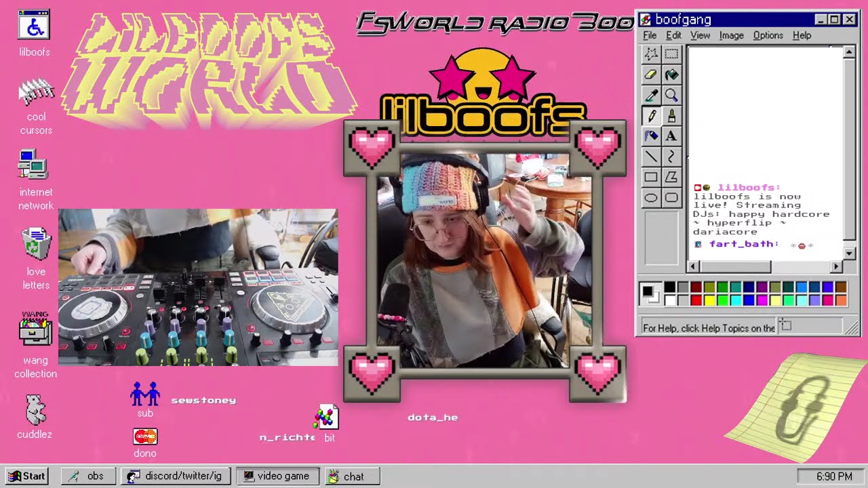Click the foreground/background color indicator

point(650,293)
